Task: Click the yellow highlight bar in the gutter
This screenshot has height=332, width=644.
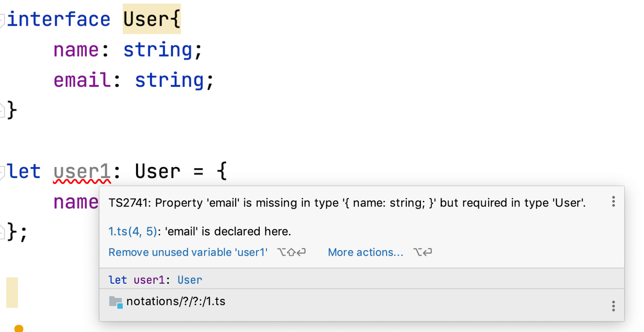Action: [12, 292]
